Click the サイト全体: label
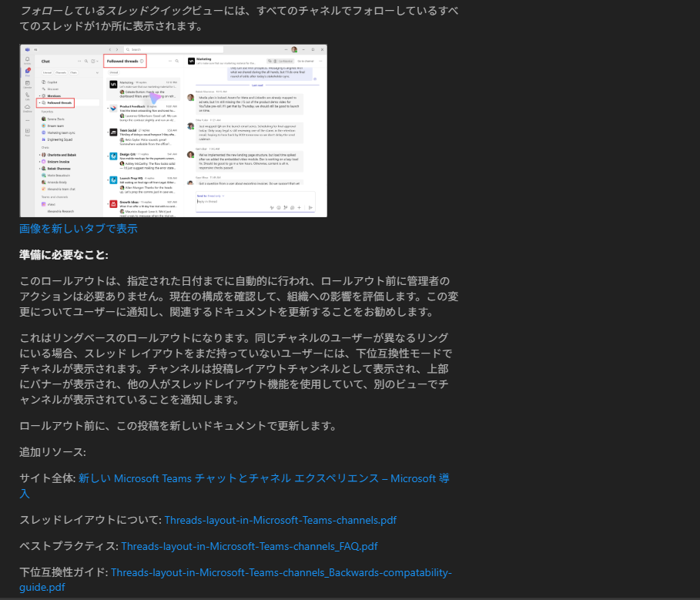This screenshot has height=600, width=700. 48,478
